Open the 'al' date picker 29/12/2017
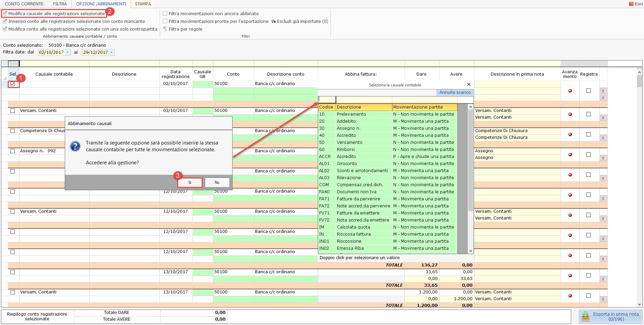644x325 pixels. 112,52
